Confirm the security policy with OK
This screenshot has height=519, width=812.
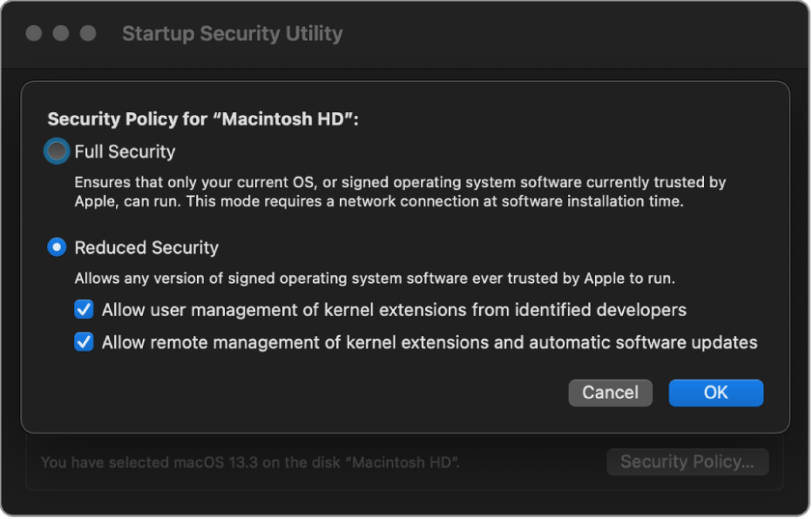pos(715,393)
